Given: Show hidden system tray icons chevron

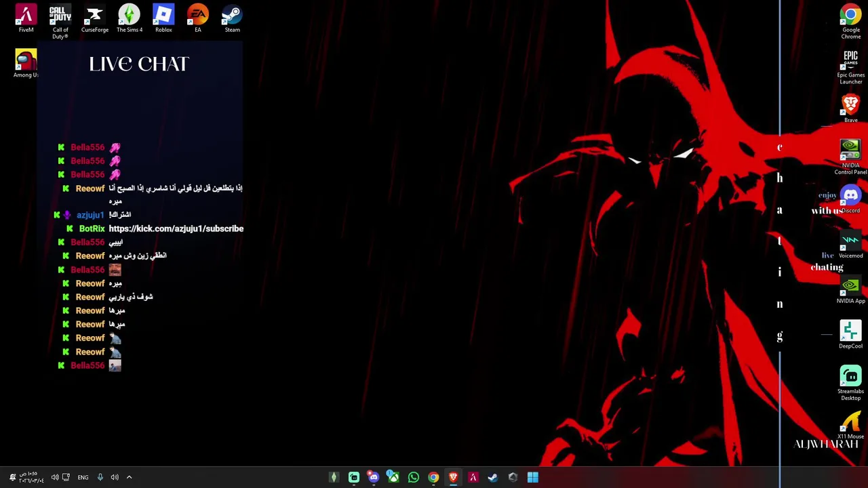Looking at the screenshot, I should 129,477.
